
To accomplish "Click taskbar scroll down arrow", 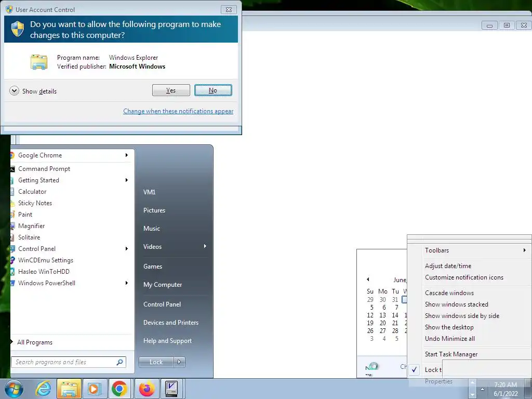I will 472,394.
